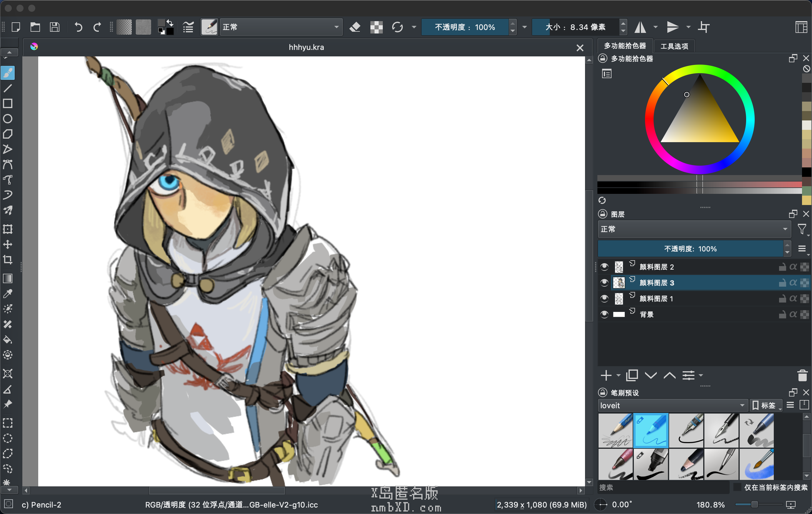
Task: Reload the original brush preset
Action: click(x=397, y=27)
